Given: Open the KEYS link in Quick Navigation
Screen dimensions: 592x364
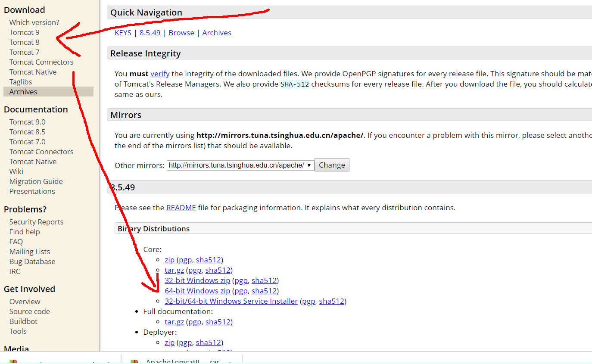Looking at the screenshot, I should [123, 33].
